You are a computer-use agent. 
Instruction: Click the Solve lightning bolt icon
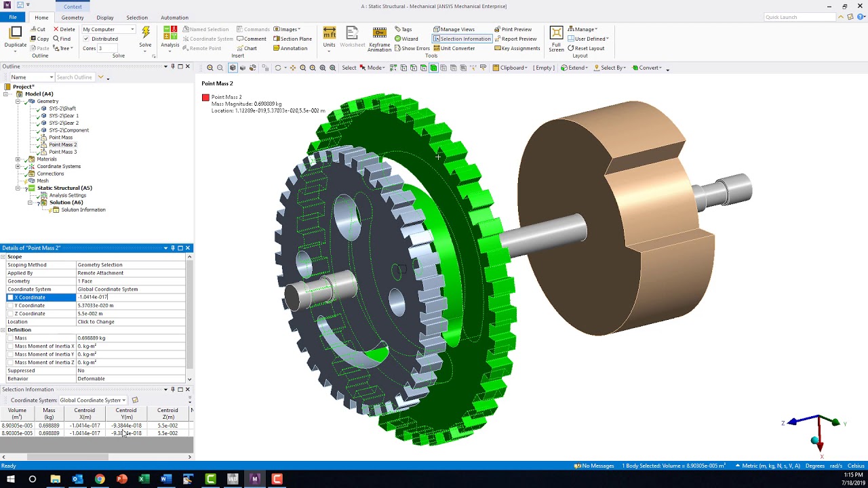point(145,33)
